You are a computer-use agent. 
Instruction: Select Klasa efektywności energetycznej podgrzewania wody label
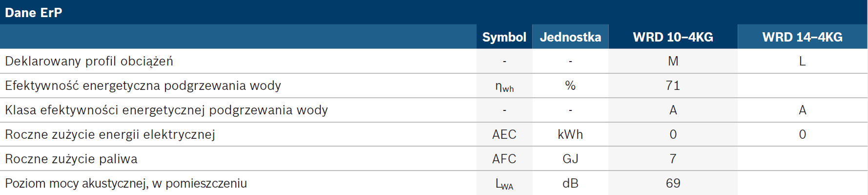166,110
